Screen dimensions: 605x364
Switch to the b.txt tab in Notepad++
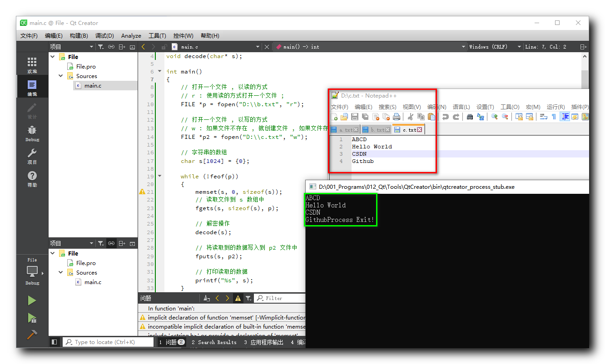click(x=377, y=130)
